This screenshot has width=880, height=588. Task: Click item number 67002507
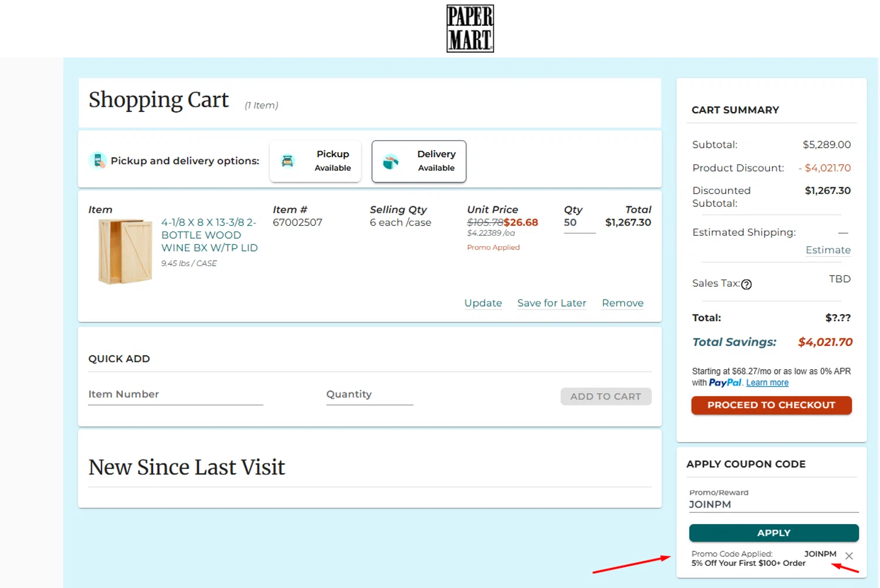(297, 222)
